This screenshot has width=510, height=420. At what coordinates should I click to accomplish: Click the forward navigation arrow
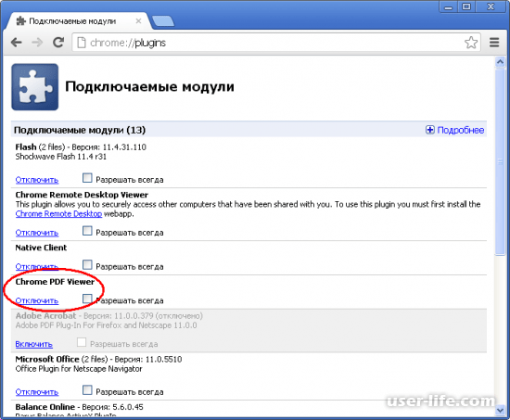37,43
